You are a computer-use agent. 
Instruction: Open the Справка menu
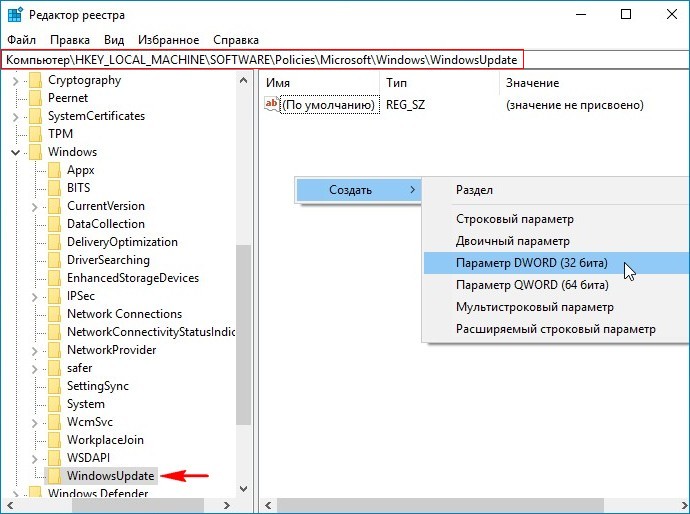coord(236,40)
